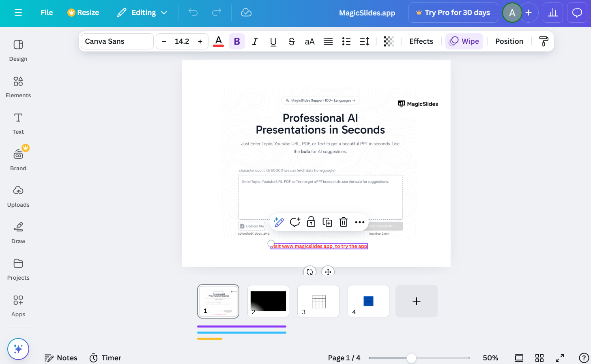Viewport: 591px width, 364px height.
Task: Choose a font from Canva Sans selector
Action: click(117, 41)
